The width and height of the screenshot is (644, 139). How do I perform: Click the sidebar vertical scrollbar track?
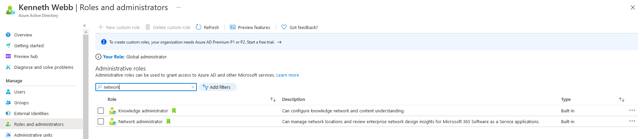point(86,87)
